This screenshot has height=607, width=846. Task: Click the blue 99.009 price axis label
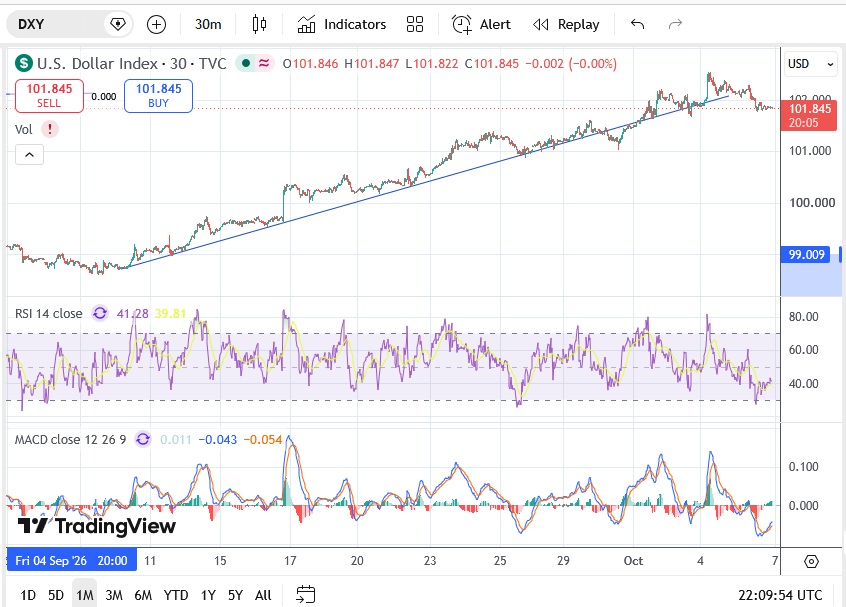[806, 254]
